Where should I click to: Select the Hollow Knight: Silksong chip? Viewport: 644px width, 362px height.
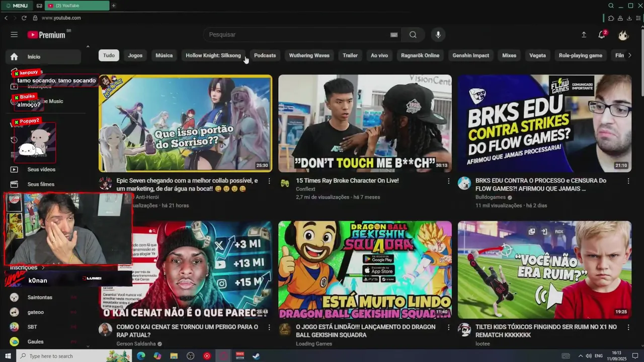point(213,55)
